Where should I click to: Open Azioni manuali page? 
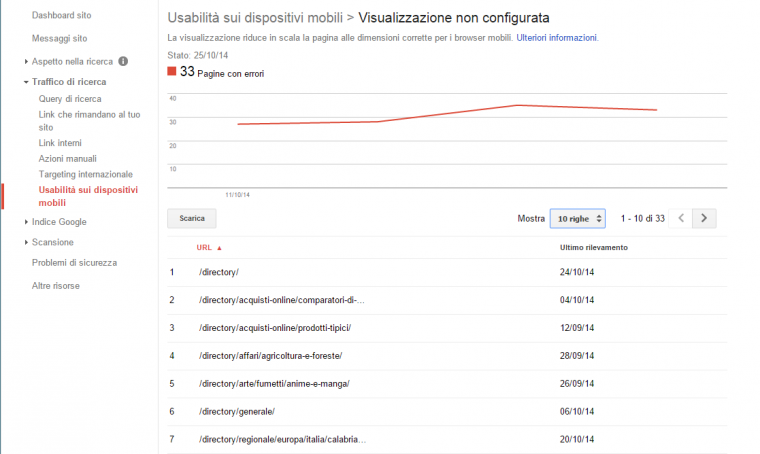[x=68, y=159]
